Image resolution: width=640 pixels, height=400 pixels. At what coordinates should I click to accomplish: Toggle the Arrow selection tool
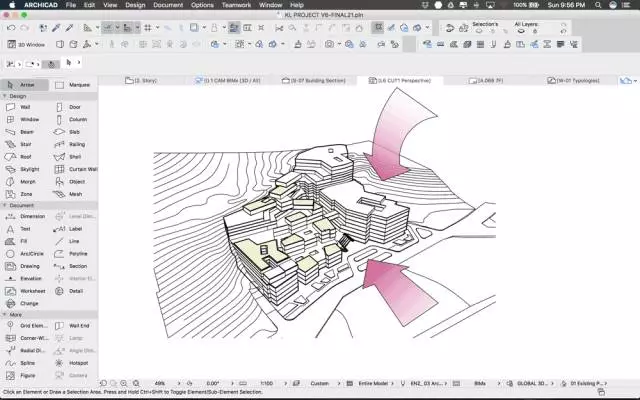24,85
